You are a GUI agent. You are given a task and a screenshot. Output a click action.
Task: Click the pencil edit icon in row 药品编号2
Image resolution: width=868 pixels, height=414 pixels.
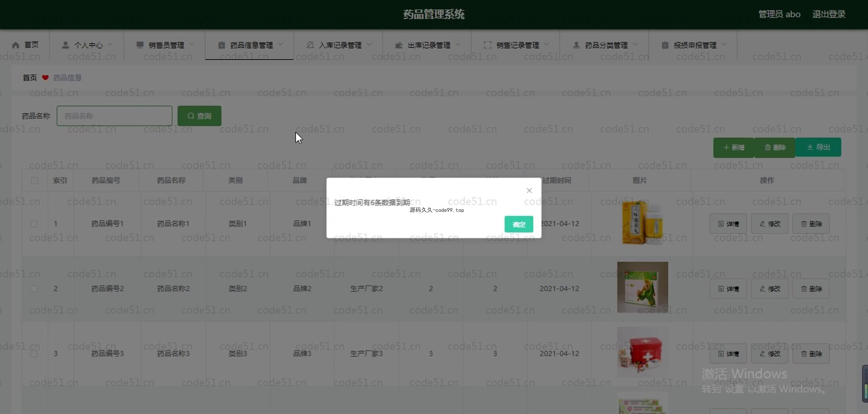point(762,289)
